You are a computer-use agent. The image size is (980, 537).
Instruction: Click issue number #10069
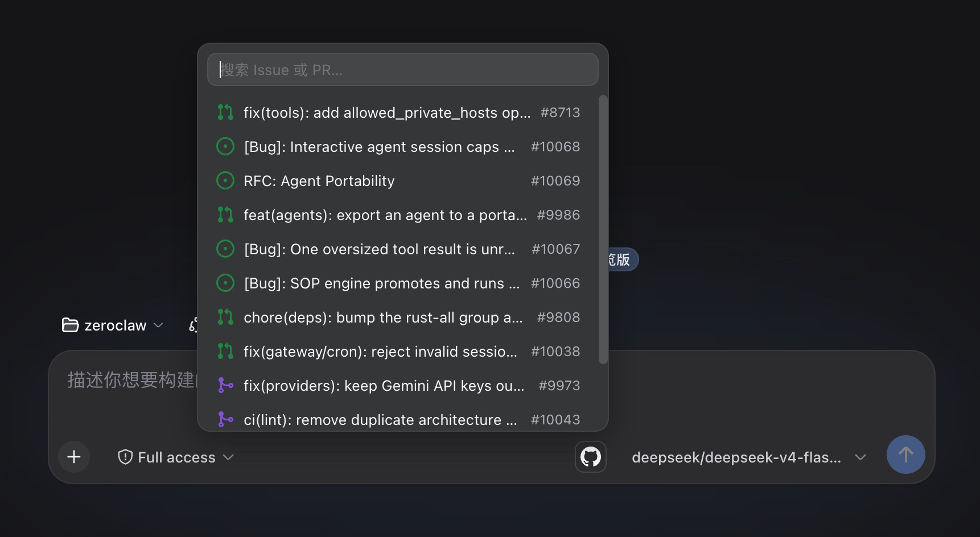click(555, 181)
